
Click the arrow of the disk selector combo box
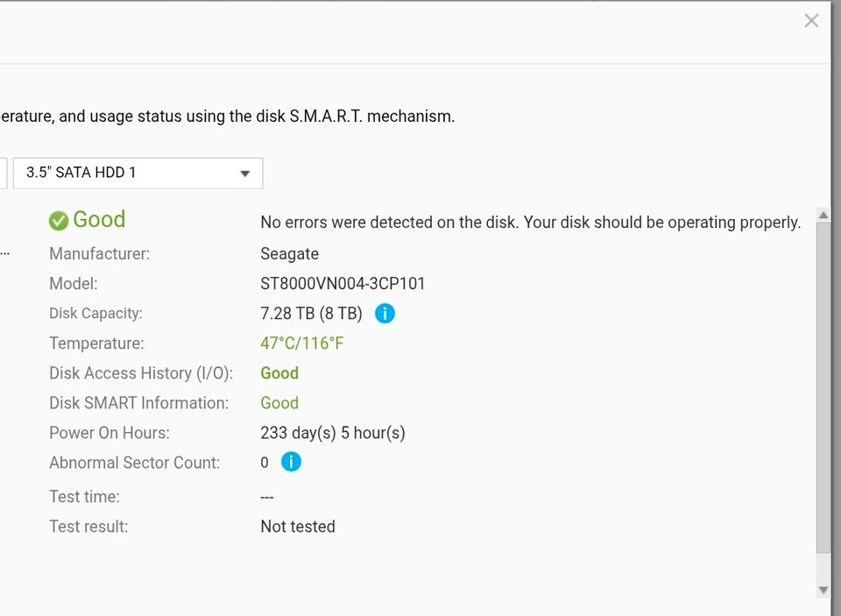tap(245, 173)
